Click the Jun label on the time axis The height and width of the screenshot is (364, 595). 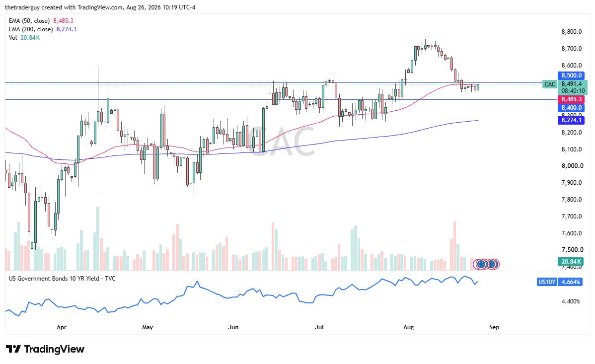click(x=233, y=327)
